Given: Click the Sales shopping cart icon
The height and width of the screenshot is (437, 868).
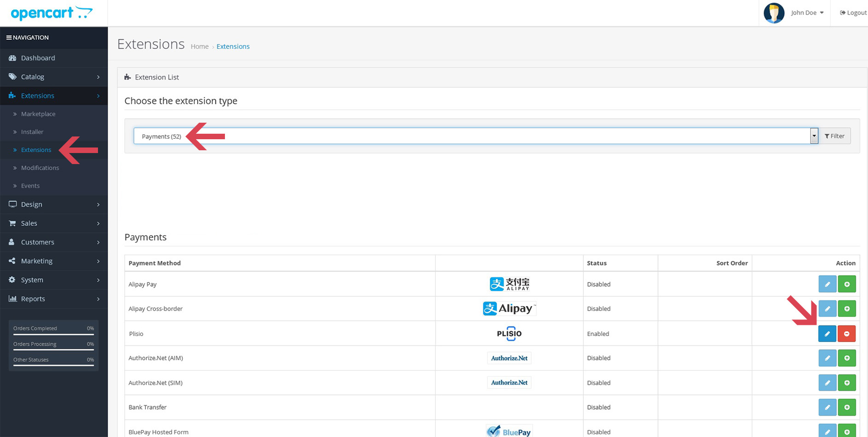Looking at the screenshot, I should pyautogui.click(x=12, y=223).
